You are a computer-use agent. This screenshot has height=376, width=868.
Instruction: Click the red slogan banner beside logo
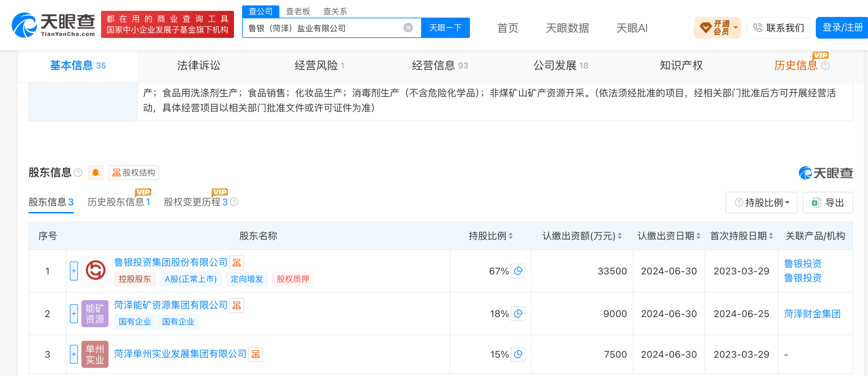(167, 24)
